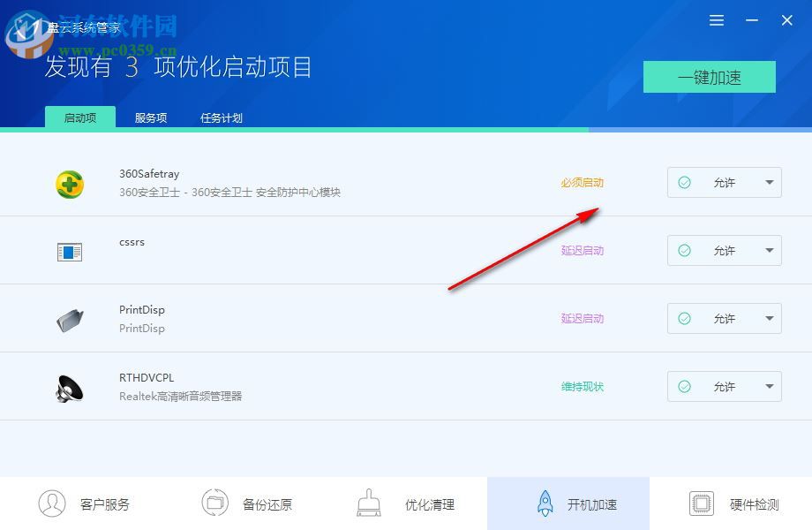
Task: Click the RTHDVCPL speaker icon
Action: (x=70, y=386)
